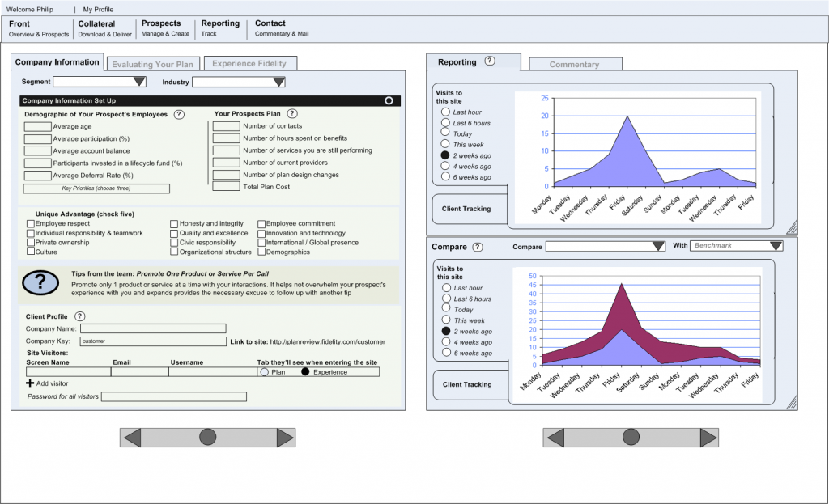Click left arrow on right panel scroller
The width and height of the screenshot is (829, 504).
coord(555,438)
